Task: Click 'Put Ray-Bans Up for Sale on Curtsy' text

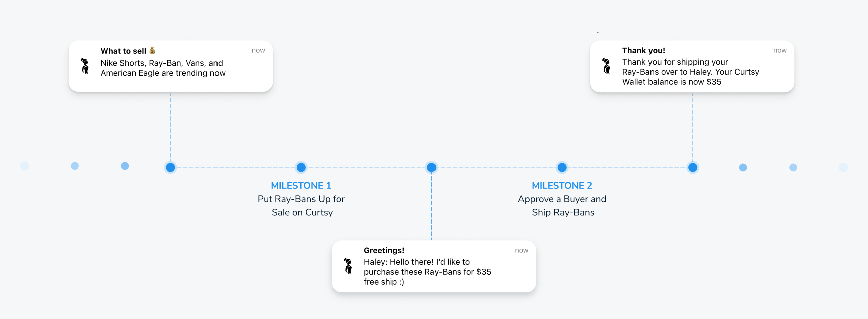Action: [x=301, y=206]
